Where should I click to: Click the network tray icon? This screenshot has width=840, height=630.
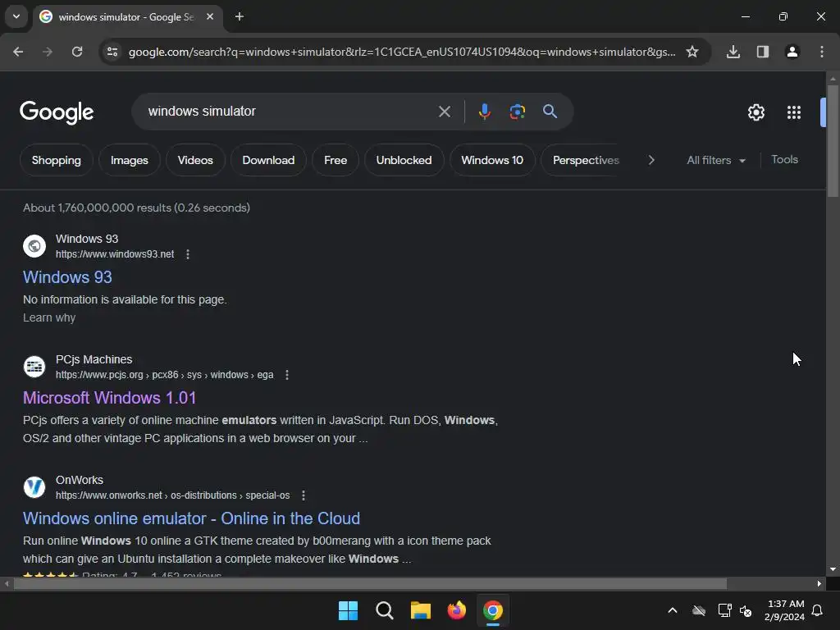[x=725, y=610]
